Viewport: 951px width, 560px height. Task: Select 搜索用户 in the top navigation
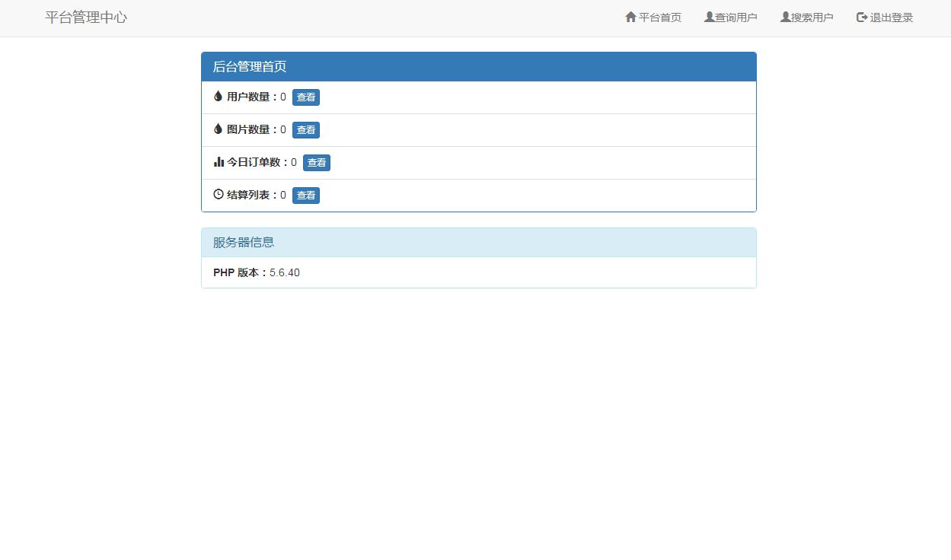[812, 17]
